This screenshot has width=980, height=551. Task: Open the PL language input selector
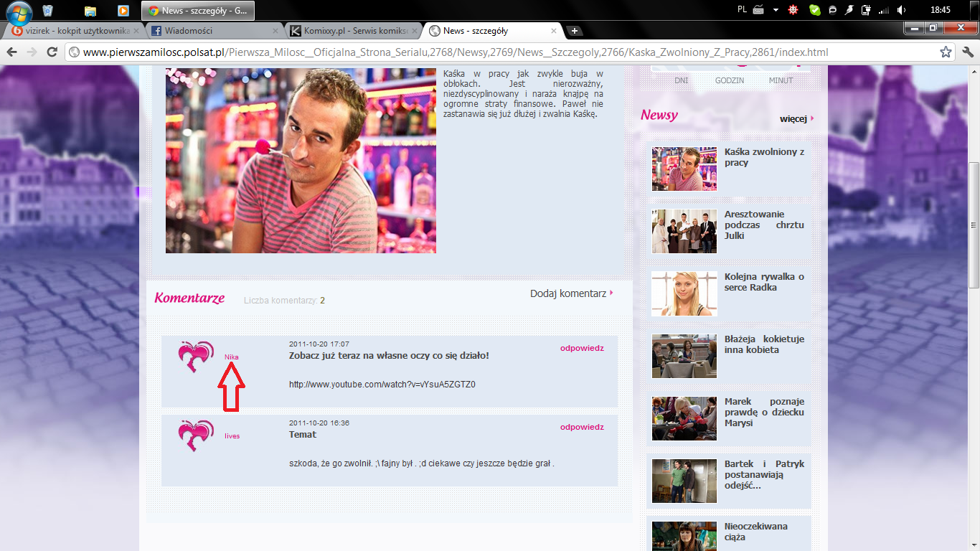(x=742, y=10)
